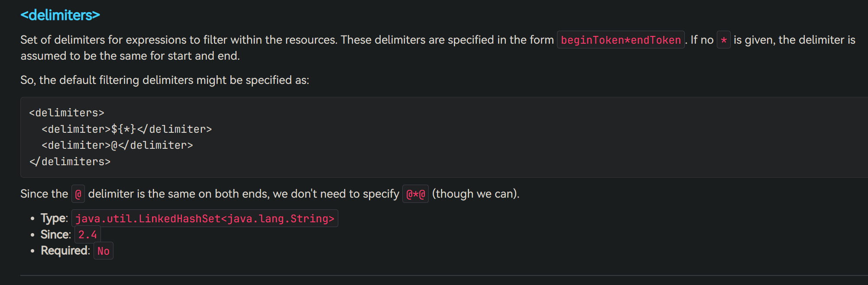The width and height of the screenshot is (868, 285).
Task: Select the beginToken*endToken inline code
Action: [621, 40]
